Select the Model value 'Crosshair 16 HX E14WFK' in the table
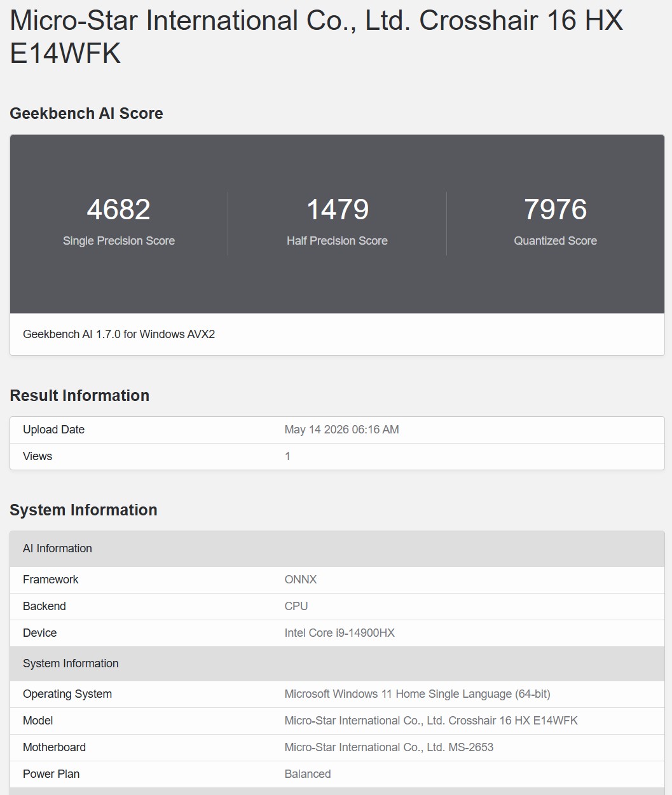This screenshot has width=672, height=795. (513, 721)
